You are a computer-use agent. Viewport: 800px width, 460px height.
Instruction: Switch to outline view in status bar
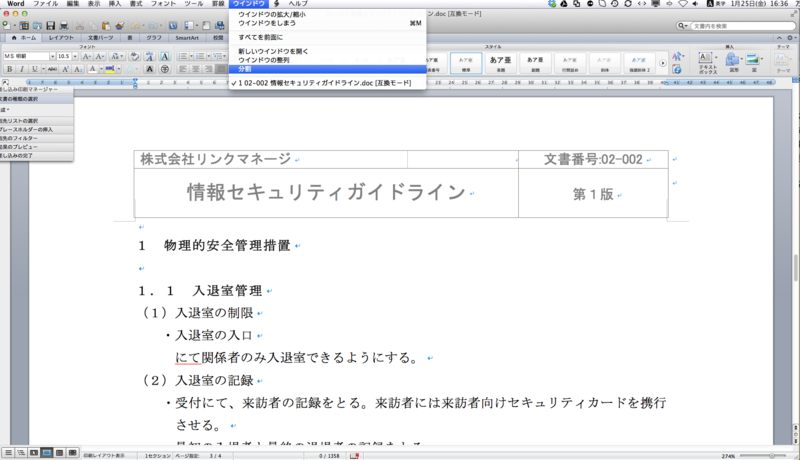point(21,453)
